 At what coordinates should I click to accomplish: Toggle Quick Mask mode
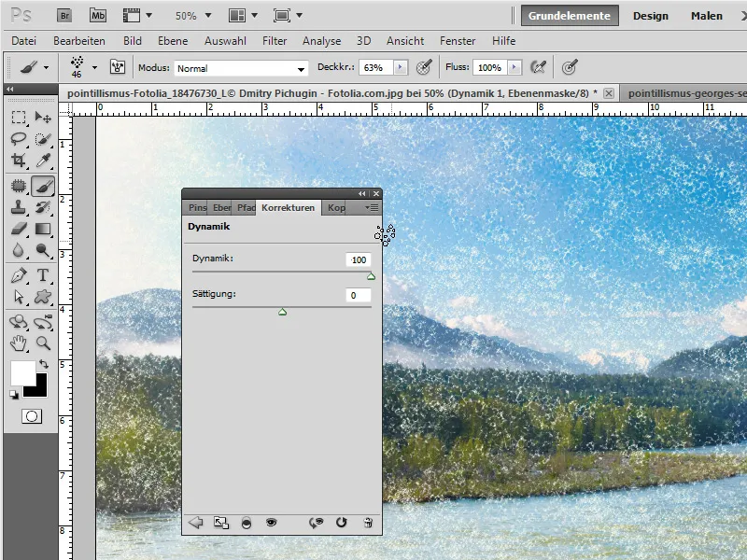tap(32, 416)
